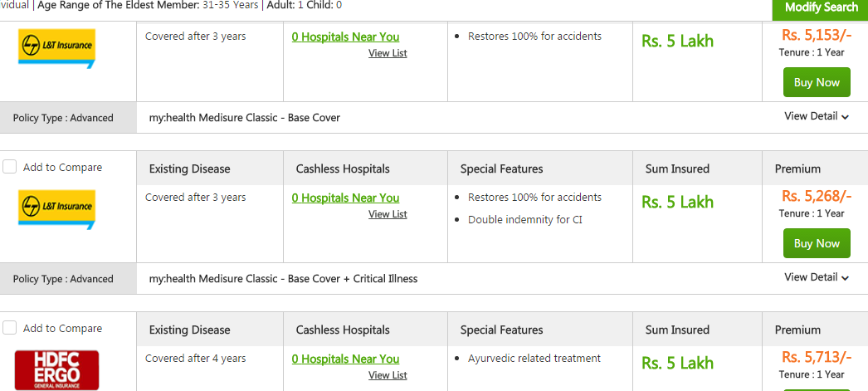Click the Rs. 5,713 premium price
868x391 pixels.
click(x=817, y=357)
